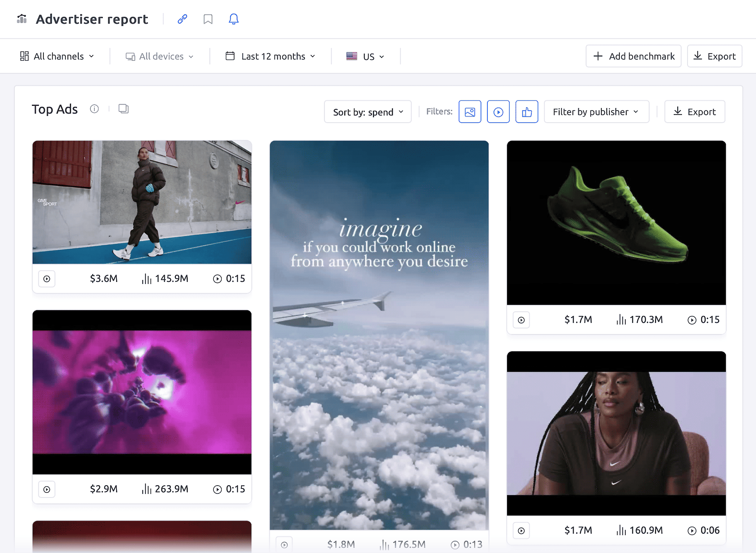Click the Add benchmark button
This screenshot has height=553, width=756.
click(x=633, y=56)
